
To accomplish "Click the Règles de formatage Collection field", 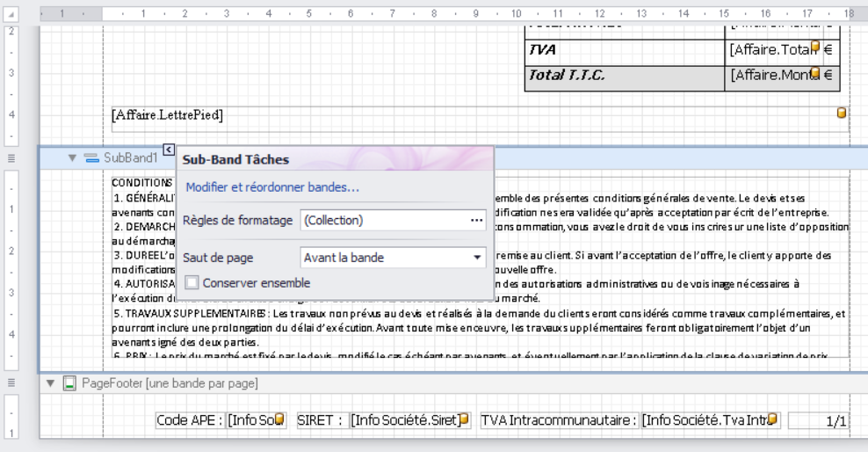I will tap(382, 221).
